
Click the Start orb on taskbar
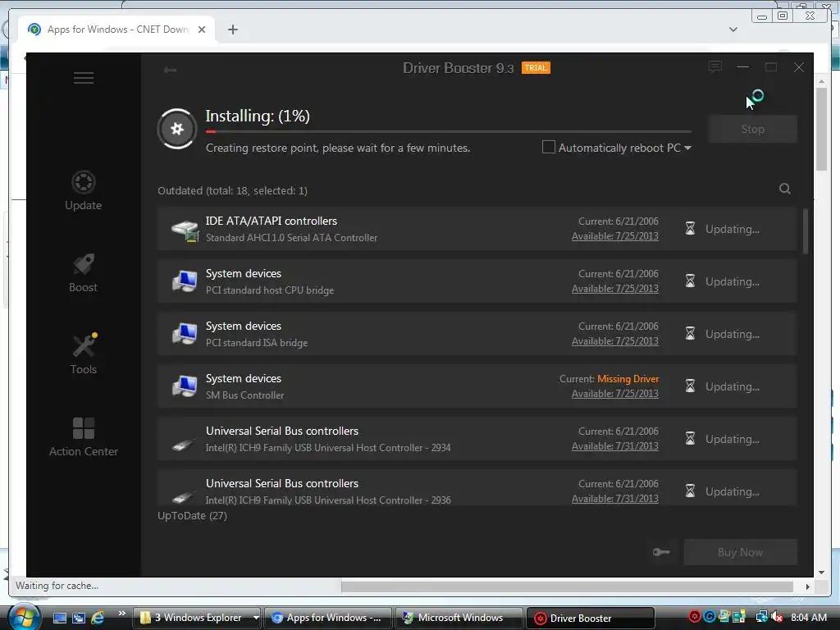24,617
